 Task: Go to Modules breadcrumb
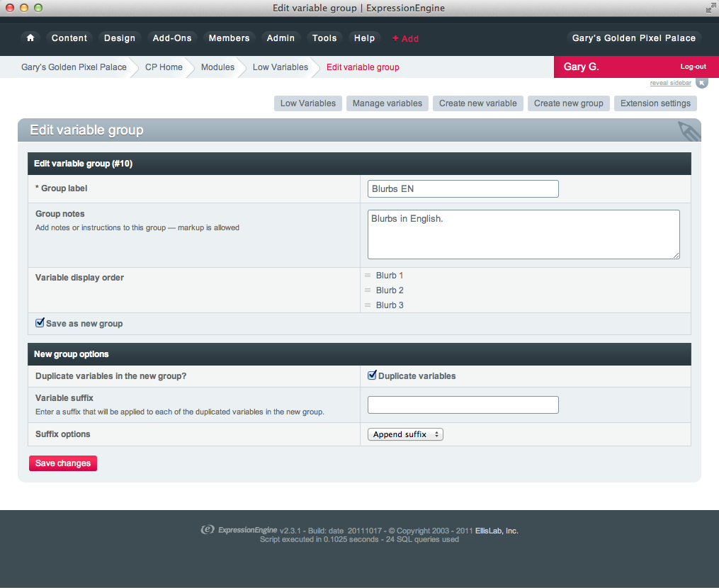[x=217, y=67]
